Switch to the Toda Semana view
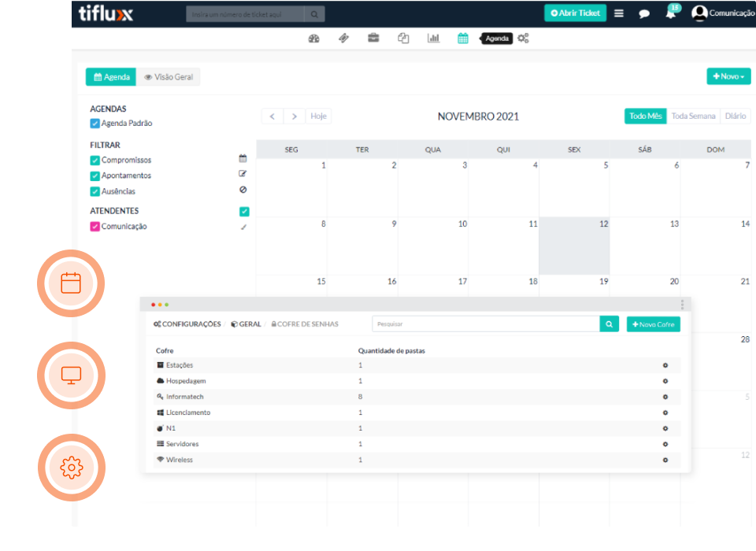Image resolution: width=756 pixels, height=551 pixels. coord(693,116)
